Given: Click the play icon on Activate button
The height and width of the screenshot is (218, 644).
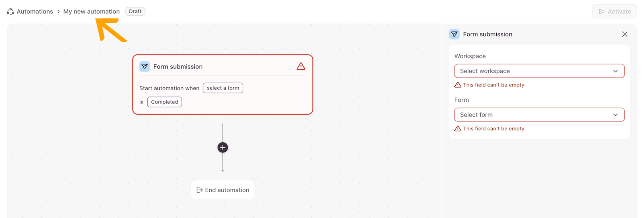Looking at the screenshot, I should pos(602,11).
